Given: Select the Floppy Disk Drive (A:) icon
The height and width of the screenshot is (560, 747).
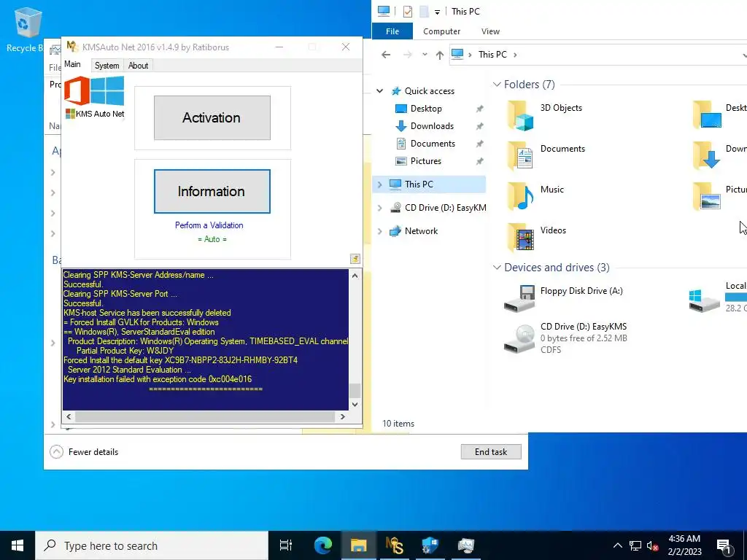Looking at the screenshot, I should click(519, 298).
